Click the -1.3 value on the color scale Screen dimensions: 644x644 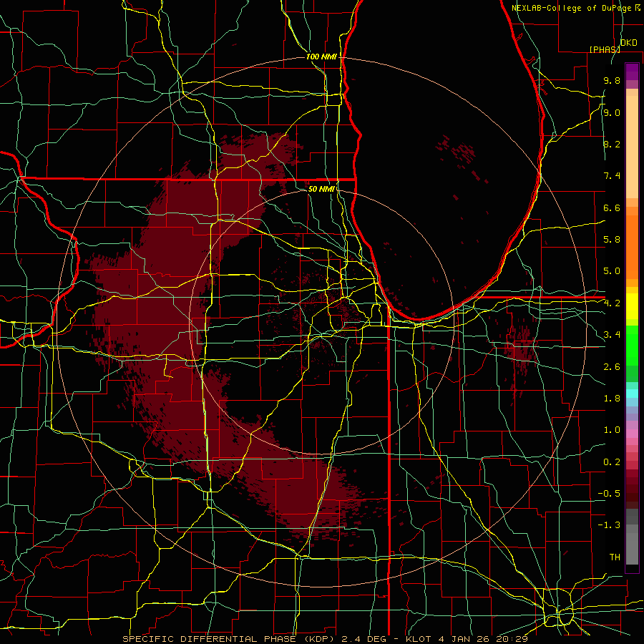coord(609,525)
